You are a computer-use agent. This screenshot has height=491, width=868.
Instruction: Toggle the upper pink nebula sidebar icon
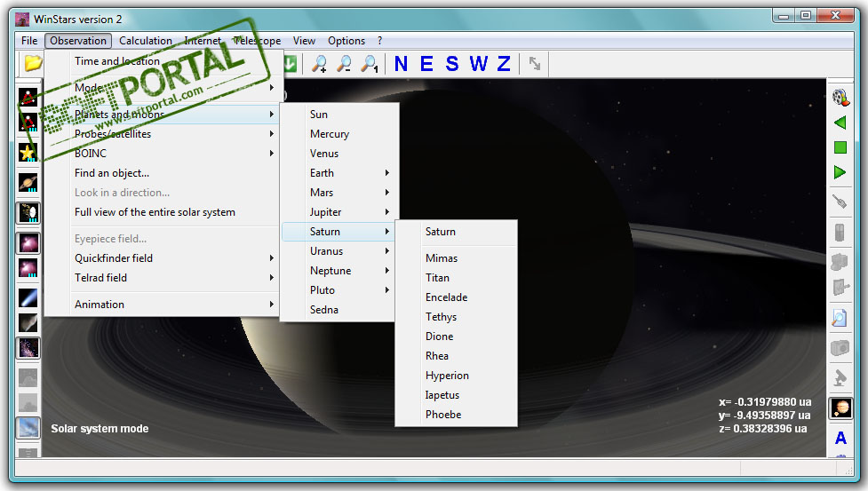click(x=28, y=242)
